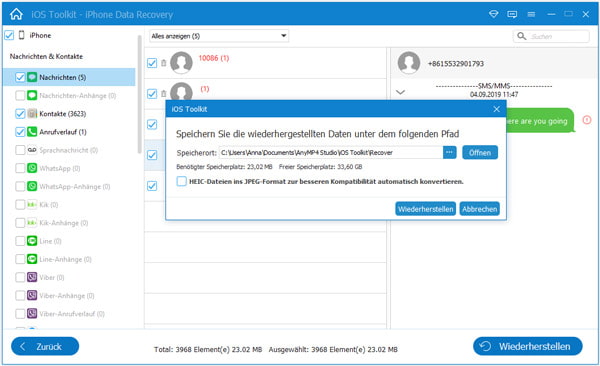Click the Öffnen button in dialog
Image resolution: width=600 pixels, height=366 pixels.
pyautogui.click(x=480, y=152)
